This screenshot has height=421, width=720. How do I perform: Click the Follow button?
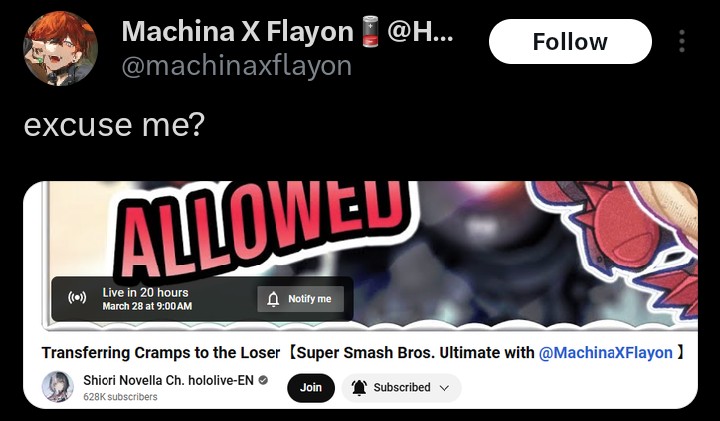570,41
